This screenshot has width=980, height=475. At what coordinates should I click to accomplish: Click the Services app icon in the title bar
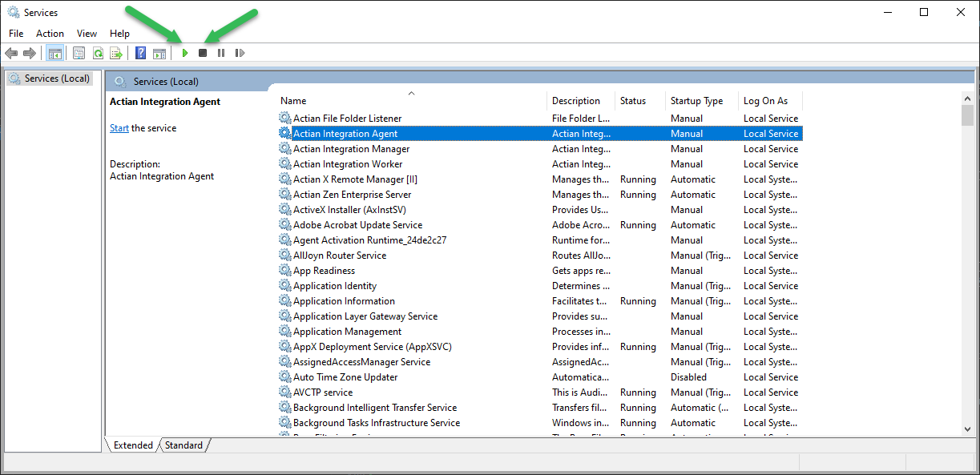(x=14, y=12)
